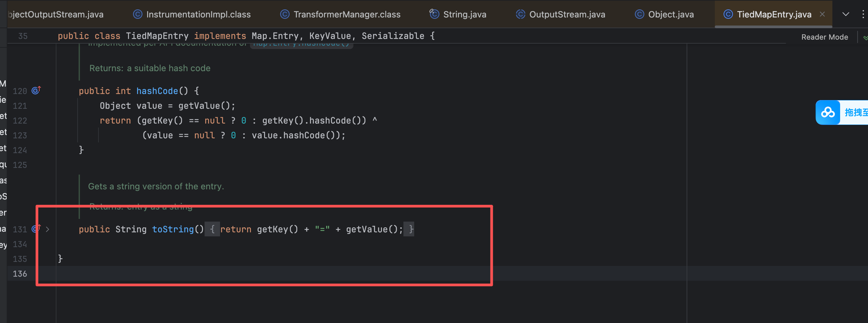Image resolution: width=868 pixels, height=323 pixels.
Task: Click the toString overrides gutter icon
Action: [x=36, y=229]
